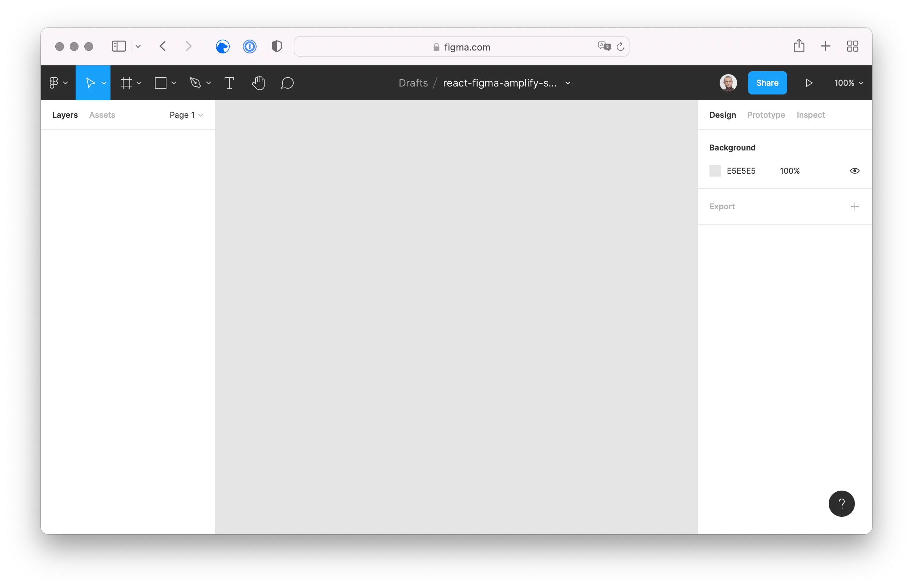The image size is (913, 588).
Task: Select the Move tool
Action: tap(91, 83)
